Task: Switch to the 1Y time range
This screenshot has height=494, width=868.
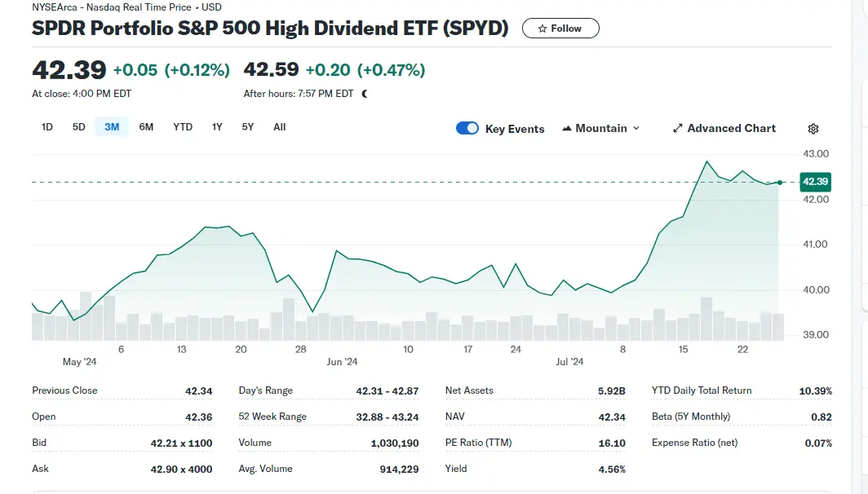Action: [217, 127]
